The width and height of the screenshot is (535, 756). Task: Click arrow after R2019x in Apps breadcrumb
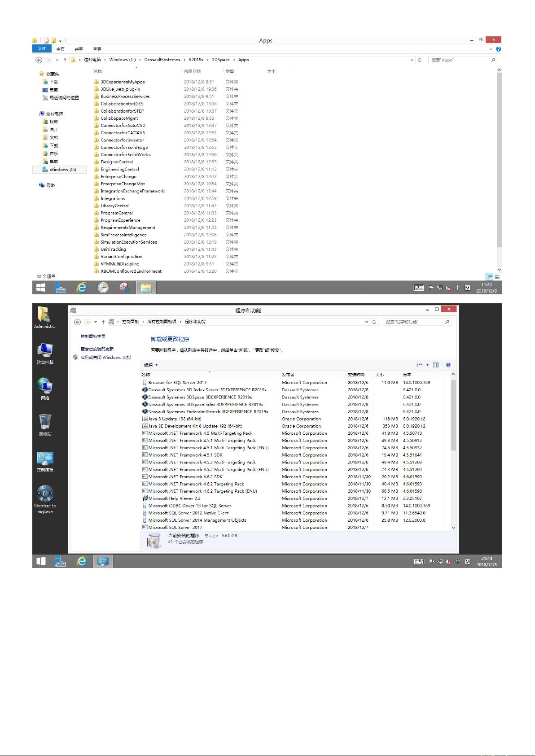pos(208,60)
